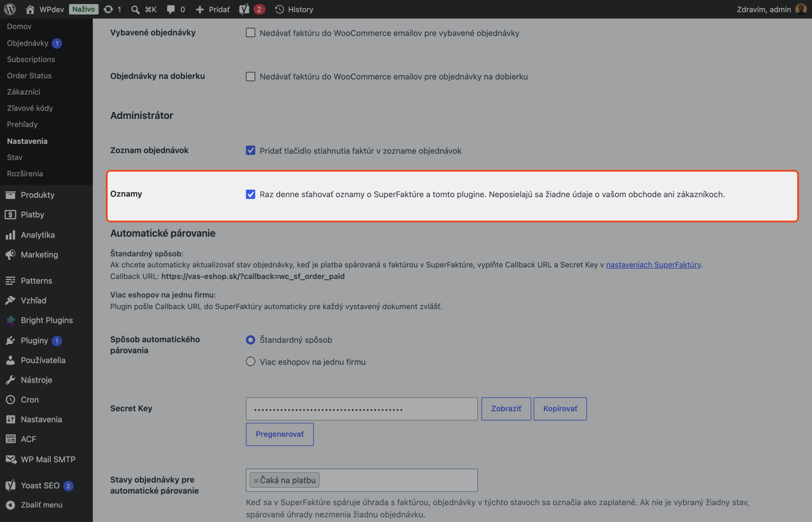Toggle Vybavené objednávky invoice checkbox
This screenshot has width=812, height=522.
(x=251, y=33)
